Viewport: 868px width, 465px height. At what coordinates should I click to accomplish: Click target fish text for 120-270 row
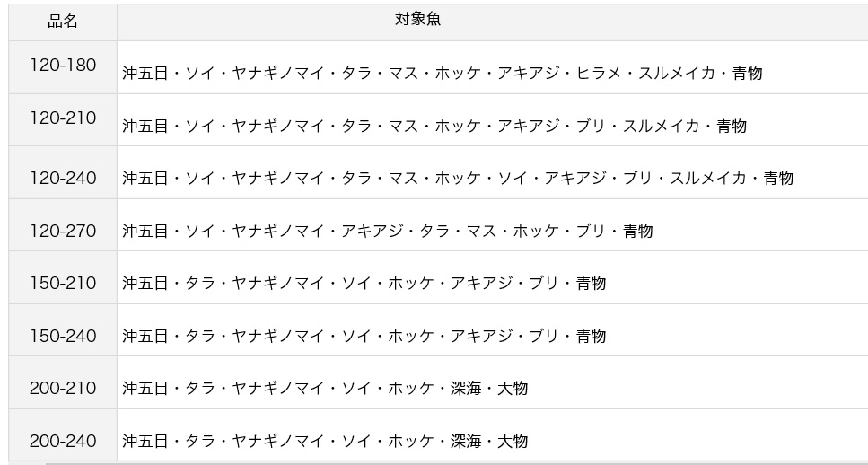[x=388, y=231]
